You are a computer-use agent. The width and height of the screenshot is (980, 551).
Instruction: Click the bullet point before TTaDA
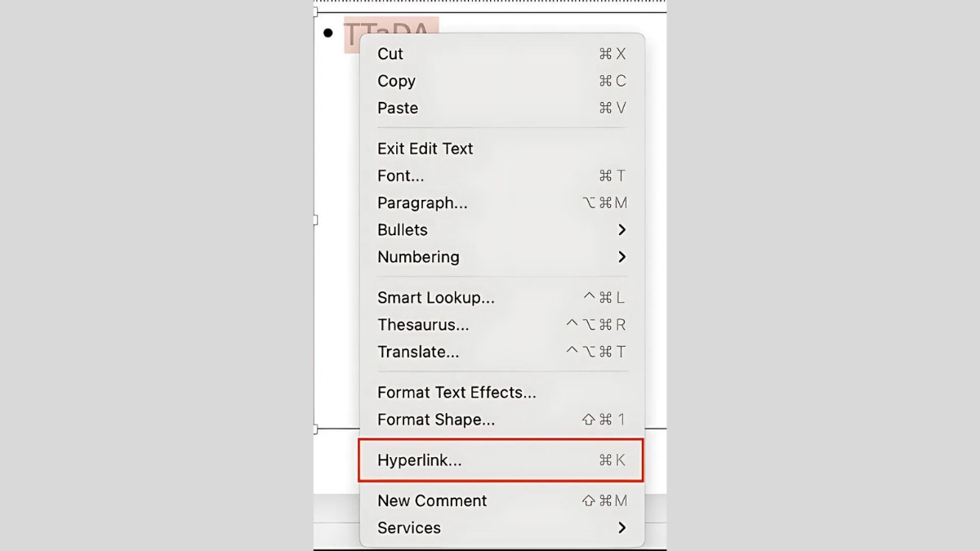click(328, 33)
